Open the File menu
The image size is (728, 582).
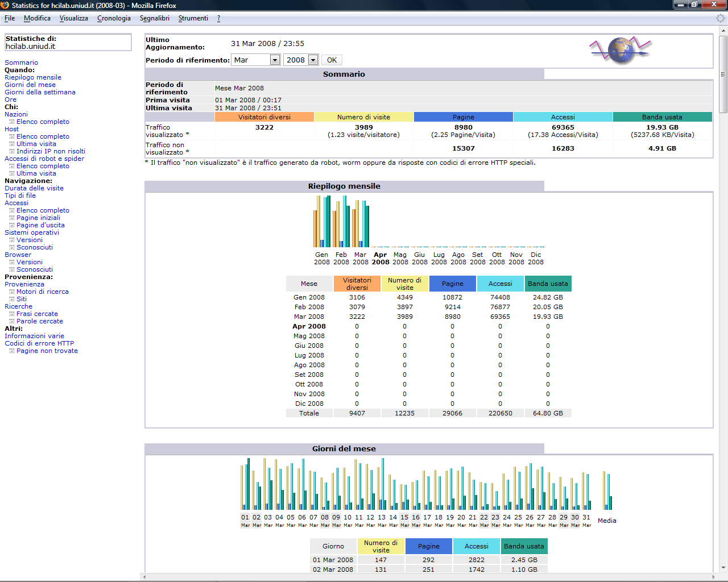pyautogui.click(x=10, y=18)
